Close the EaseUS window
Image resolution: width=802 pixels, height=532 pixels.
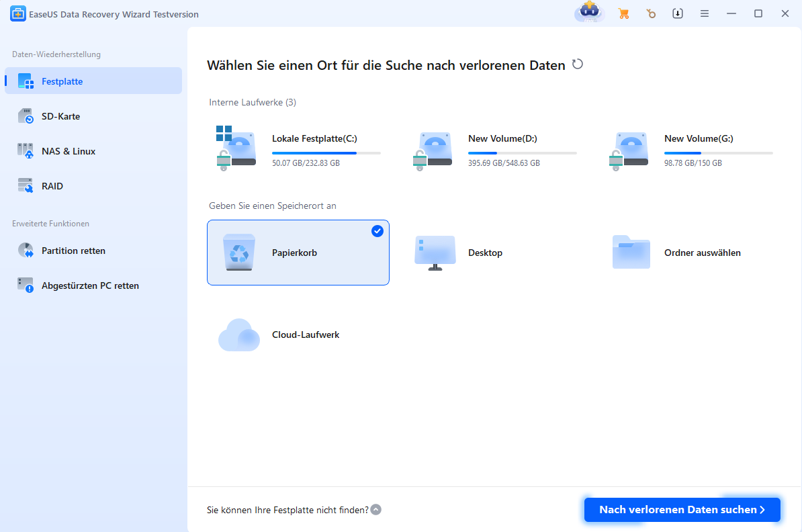point(785,14)
